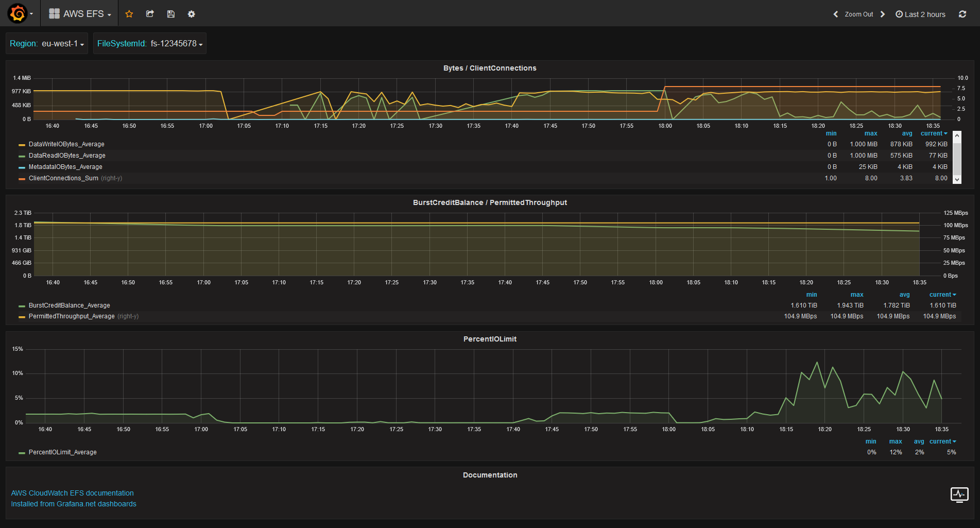Screen dimensions: 980x528
Task: Toggle BurstCreditBalance_Average series in legend
Action: click(70, 305)
